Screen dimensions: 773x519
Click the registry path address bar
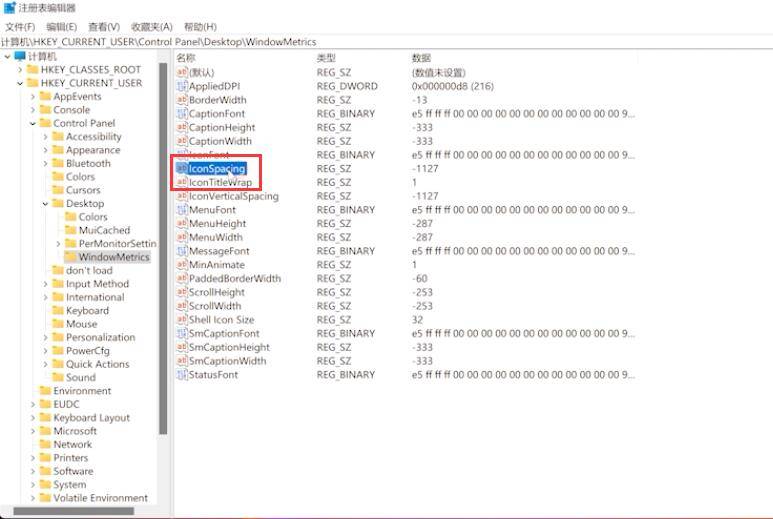point(386,42)
